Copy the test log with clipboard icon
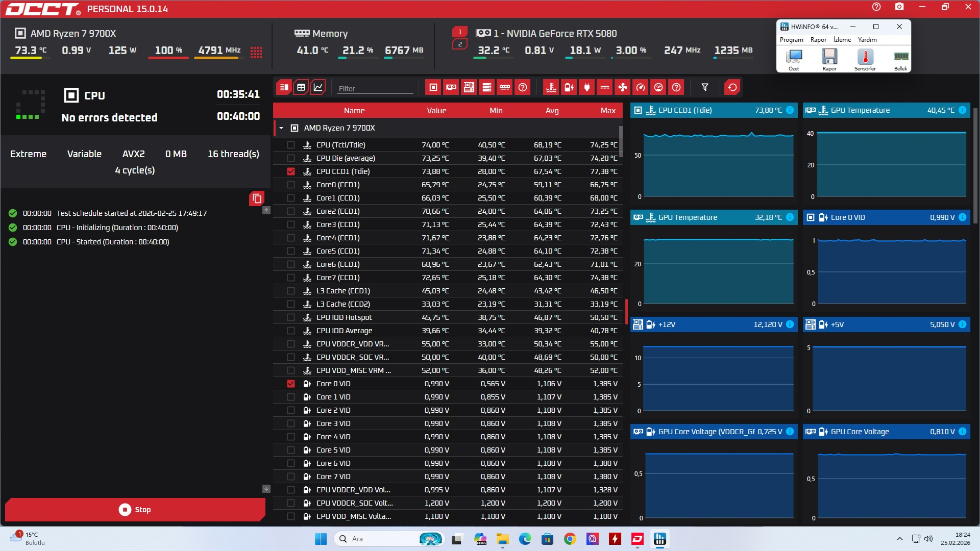The image size is (980, 551). point(257,198)
